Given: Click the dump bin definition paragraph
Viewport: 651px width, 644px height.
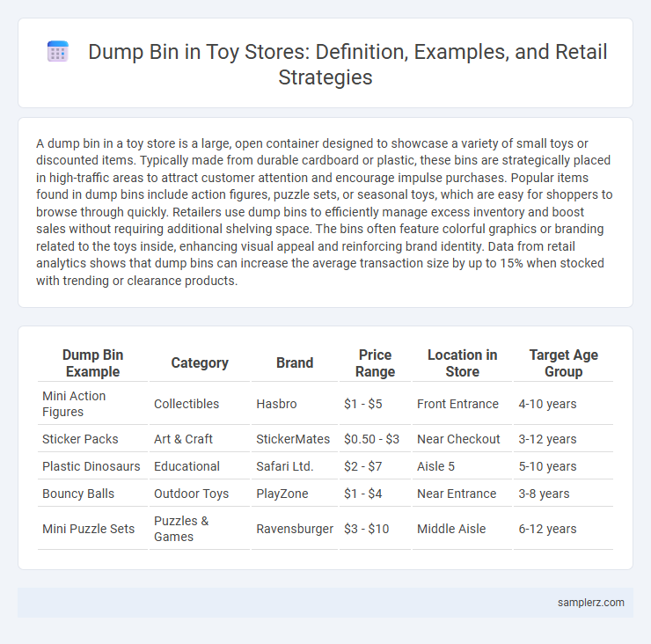Looking at the screenshot, I should click(x=325, y=212).
